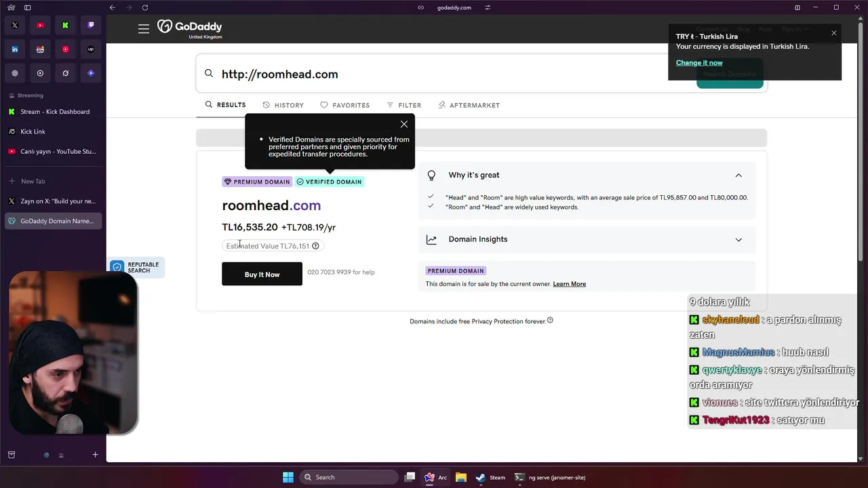The width and height of the screenshot is (868, 488).
Task: Add a new space with the plus icon
Action: coord(95,455)
